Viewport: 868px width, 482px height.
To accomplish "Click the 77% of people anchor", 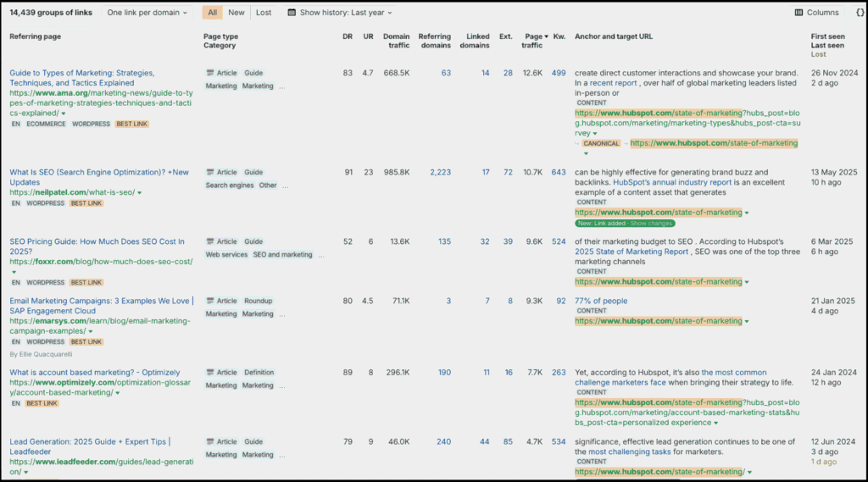I will pyautogui.click(x=601, y=301).
